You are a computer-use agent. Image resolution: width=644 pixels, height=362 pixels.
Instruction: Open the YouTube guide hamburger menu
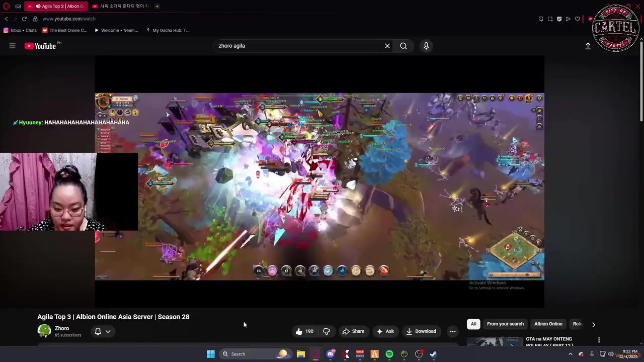pyautogui.click(x=12, y=46)
